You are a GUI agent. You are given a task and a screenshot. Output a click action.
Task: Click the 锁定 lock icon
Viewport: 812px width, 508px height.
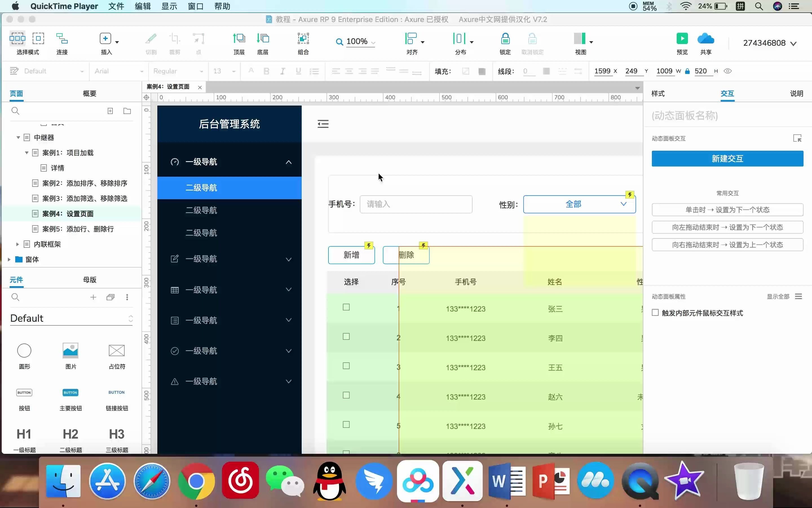pyautogui.click(x=505, y=38)
